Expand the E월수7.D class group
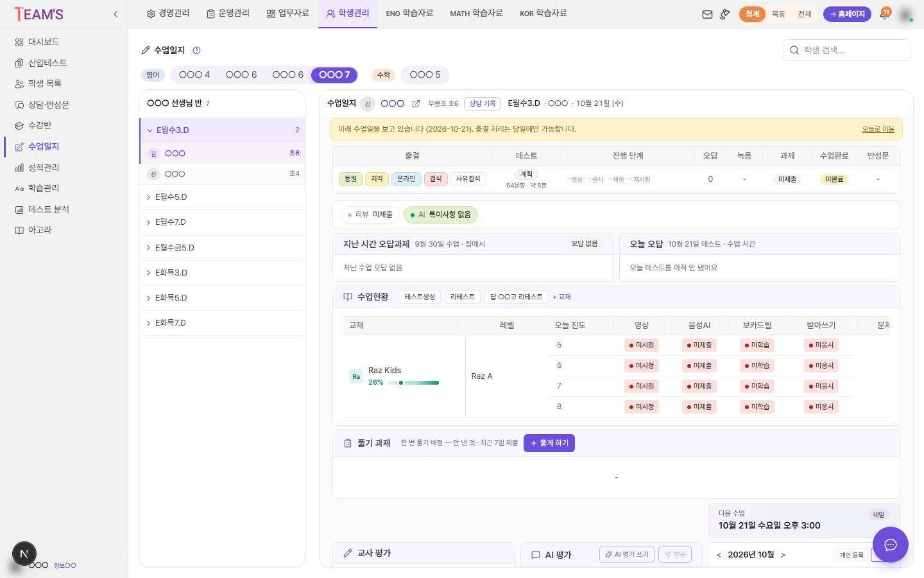Viewport: 924px width, 578px height. pyautogui.click(x=222, y=222)
